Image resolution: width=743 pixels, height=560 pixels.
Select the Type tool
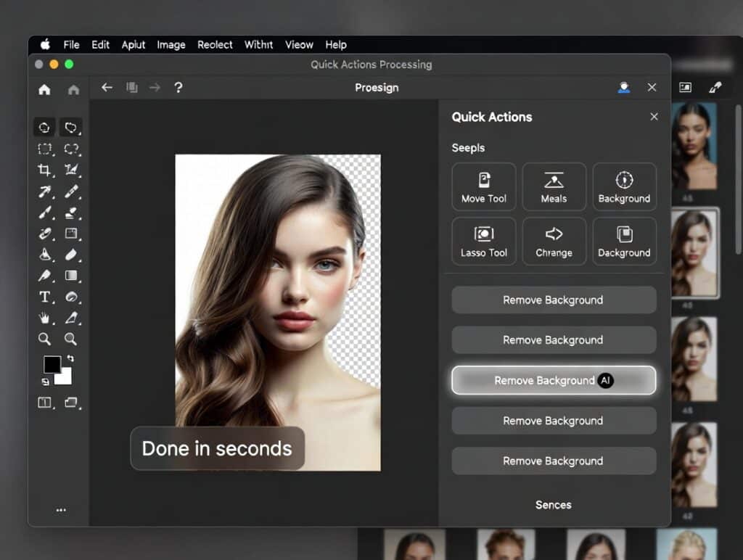pos(44,297)
